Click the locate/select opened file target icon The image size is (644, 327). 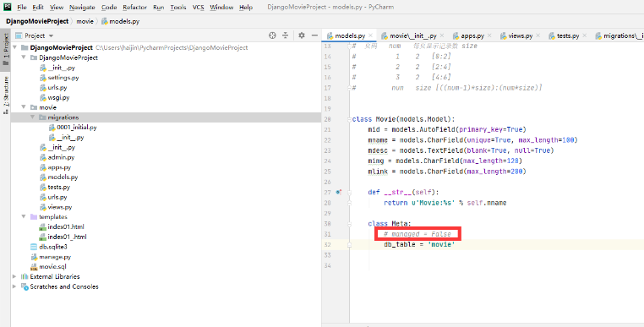tap(272, 35)
